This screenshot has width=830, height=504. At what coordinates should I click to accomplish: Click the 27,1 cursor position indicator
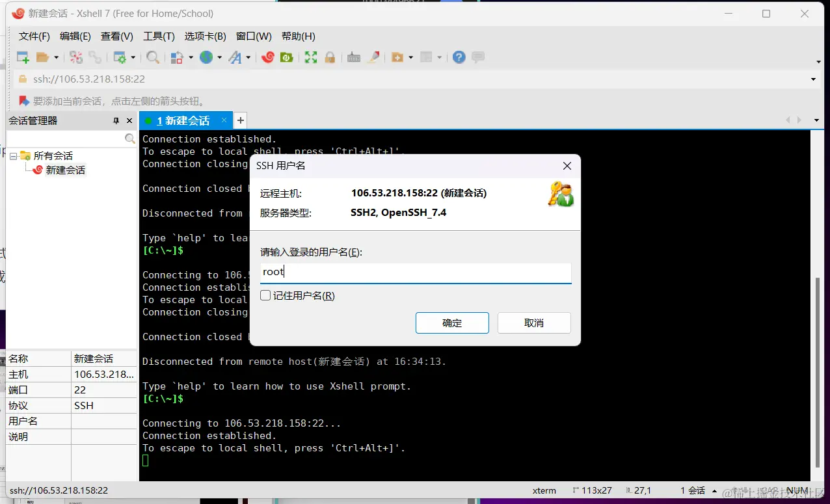coord(638,491)
